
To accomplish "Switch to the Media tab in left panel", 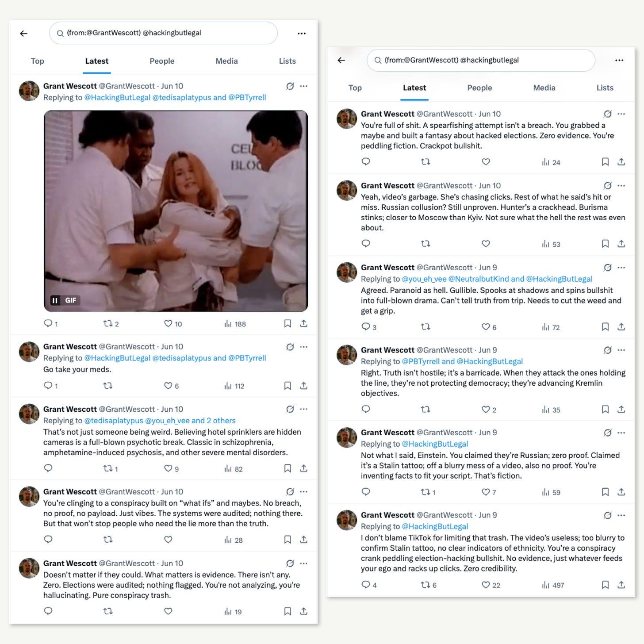I will click(x=226, y=61).
